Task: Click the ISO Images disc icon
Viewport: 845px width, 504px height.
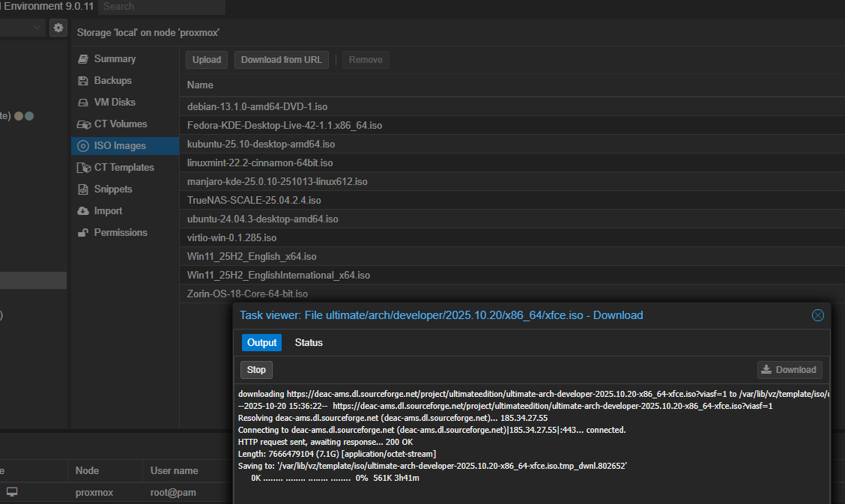Action: [83, 146]
